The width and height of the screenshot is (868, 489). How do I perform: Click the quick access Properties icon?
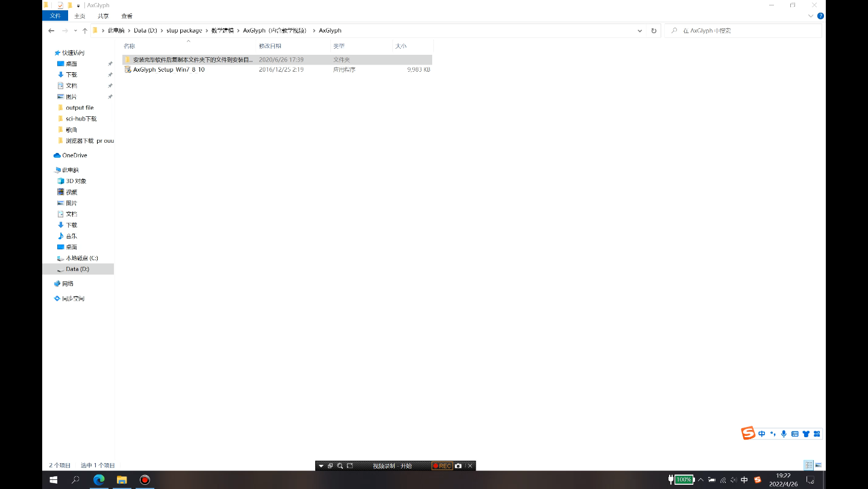60,5
